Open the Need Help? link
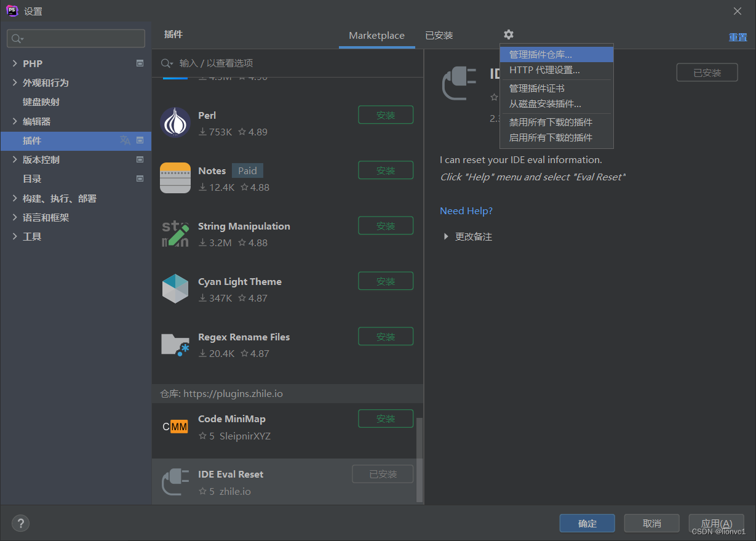Screen dimensions: 756x541 pyautogui.click(x=466, y=210)
